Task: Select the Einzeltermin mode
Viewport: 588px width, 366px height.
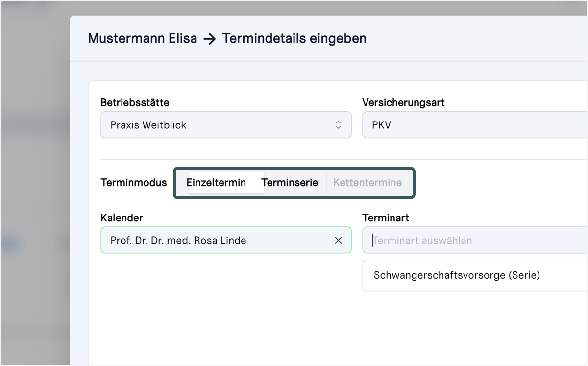Action: (216, 183)
